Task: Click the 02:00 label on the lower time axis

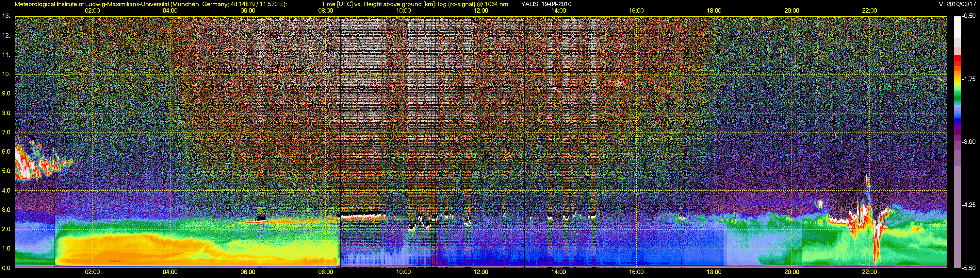Action: point(92,272)
